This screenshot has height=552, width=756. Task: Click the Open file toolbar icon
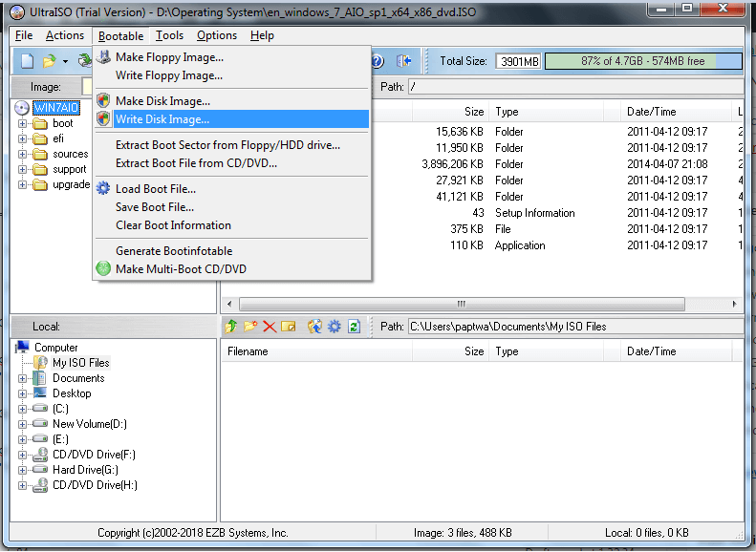(48, 61)
